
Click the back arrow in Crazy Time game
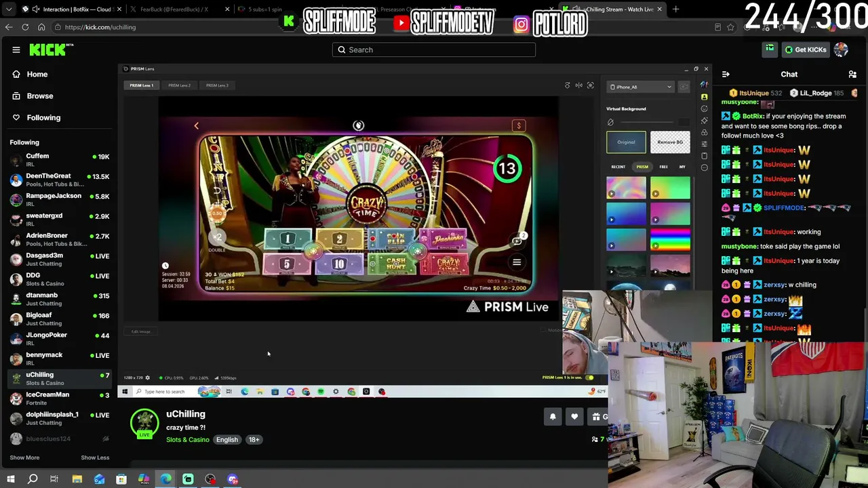197,125
